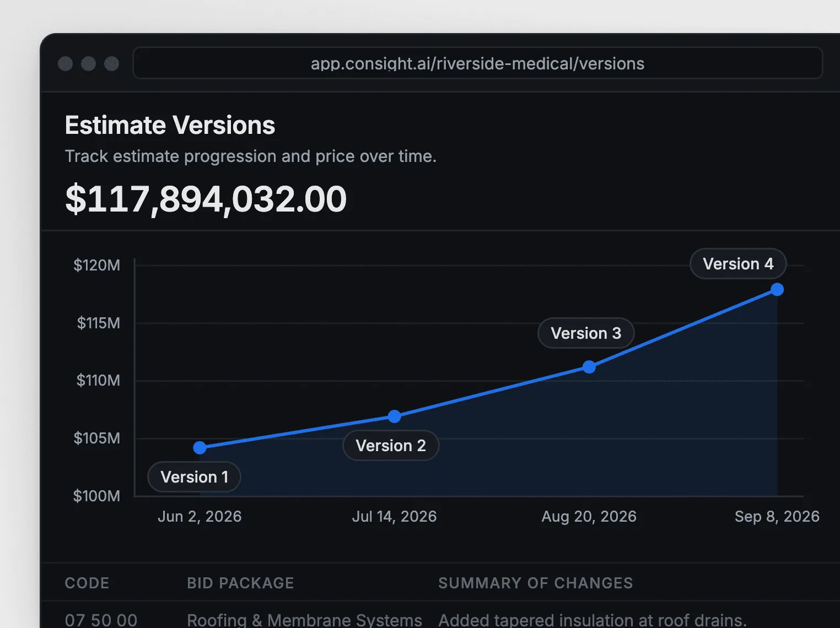
Task: Click the $115M y-axis label
Action: point(99,323)
